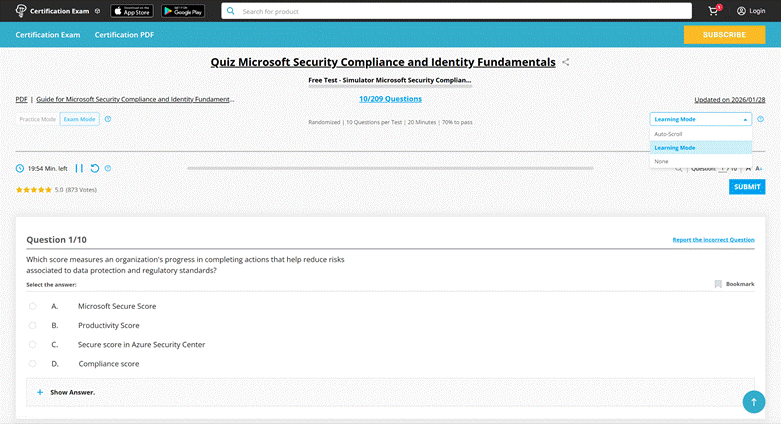Select None in the mode dropdown
The height and width of the screenshot is (424, 781).
point(661,161)
